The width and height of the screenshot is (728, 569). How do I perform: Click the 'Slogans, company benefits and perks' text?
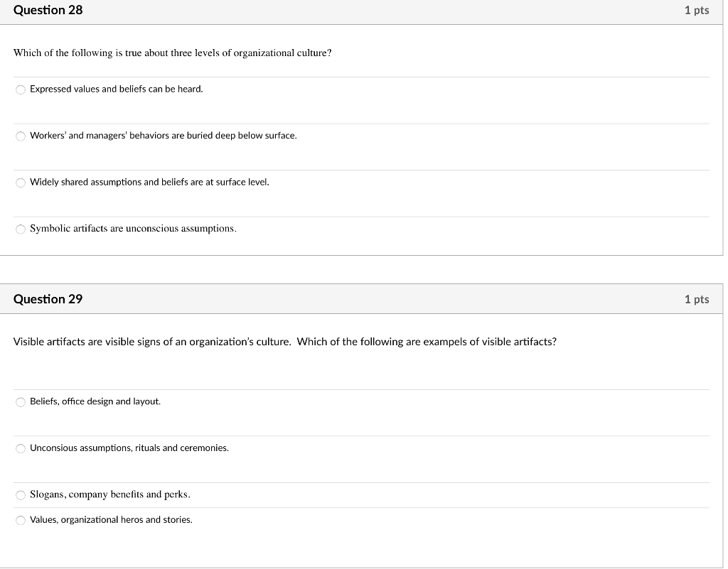click(109, 494)
